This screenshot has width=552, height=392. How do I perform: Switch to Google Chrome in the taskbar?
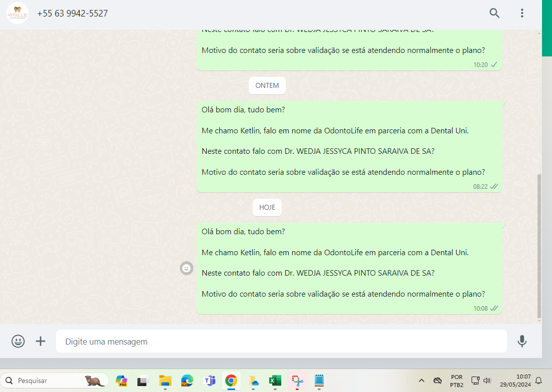[x=231, y=381]
